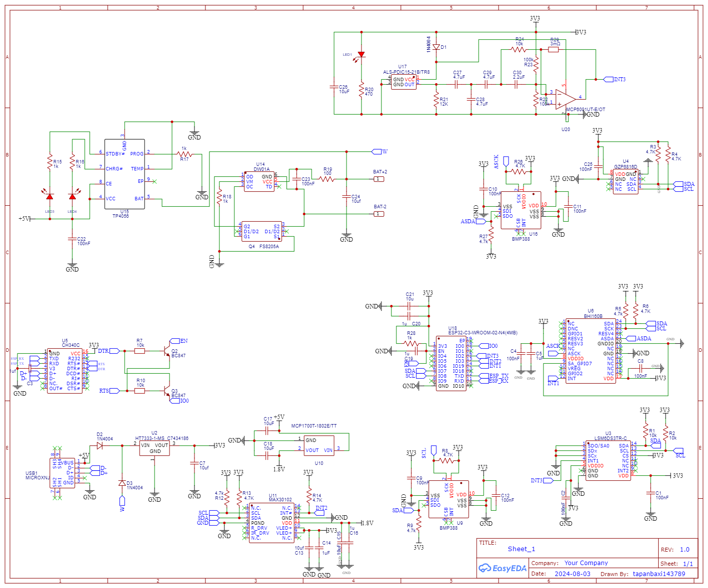Click the 'HT7333-1-MS_C7434186' label text
Screen dimensions: 708x588
(x=162, y=439)
